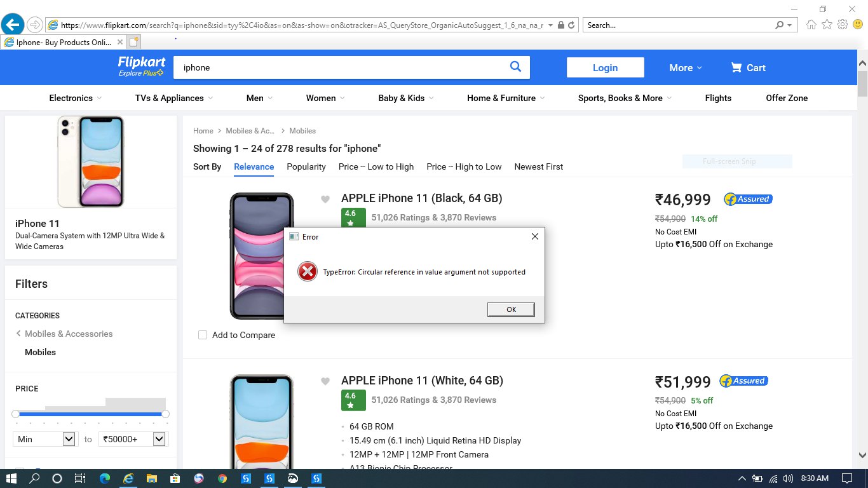Expand the Men category menu
Screen dimensions: 868x488
tap(259, 98)
